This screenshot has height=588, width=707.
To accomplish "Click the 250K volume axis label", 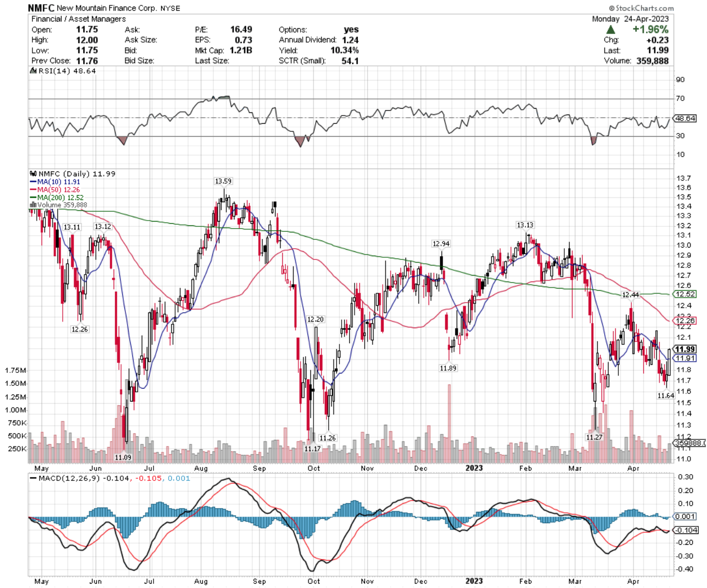I will (17, 449).
